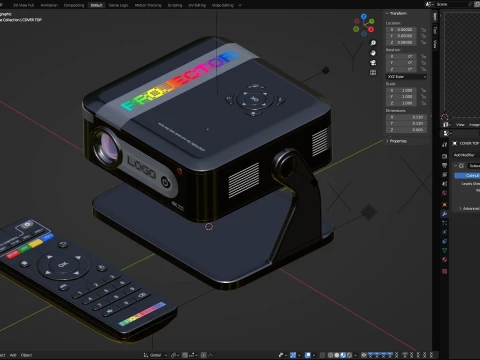Screen dimensions: 480x360
Task: Open the Global transform orientation dropdown
Action: click(x=155, y=355)
